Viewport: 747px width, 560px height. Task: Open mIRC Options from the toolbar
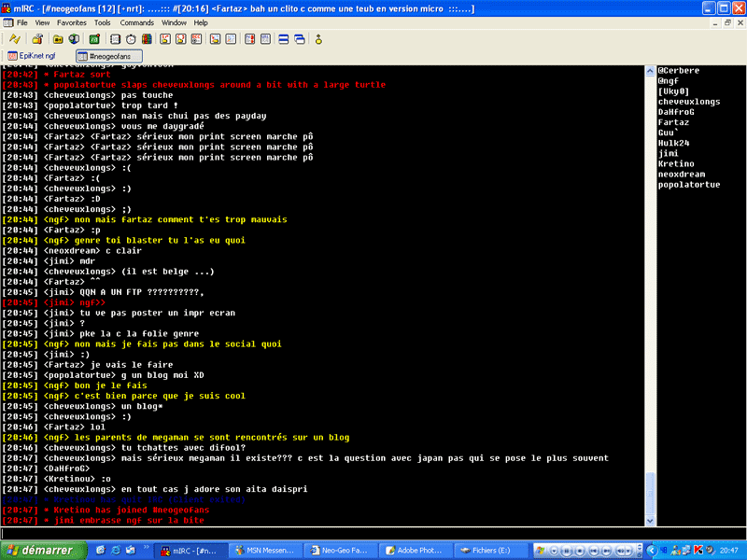click(37, 39)
